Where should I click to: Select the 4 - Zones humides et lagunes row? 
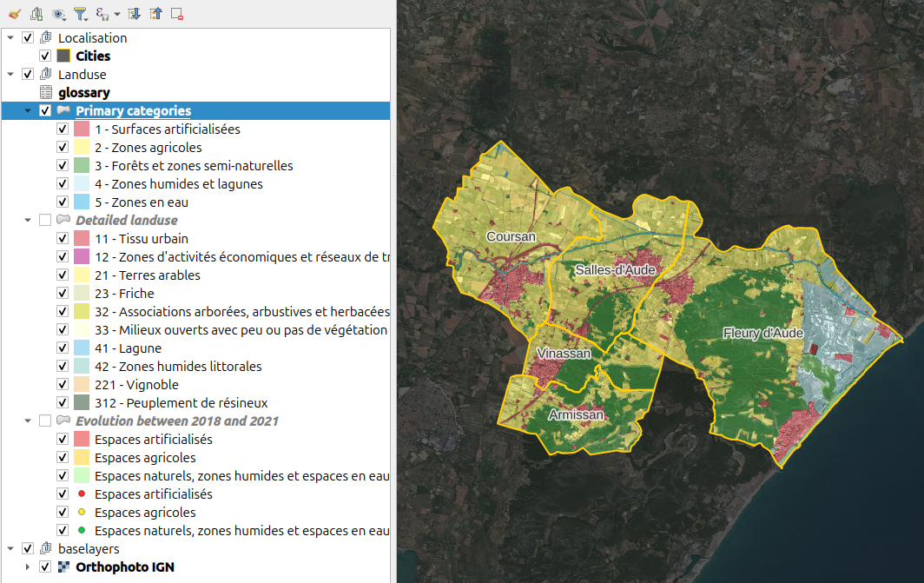179,184
